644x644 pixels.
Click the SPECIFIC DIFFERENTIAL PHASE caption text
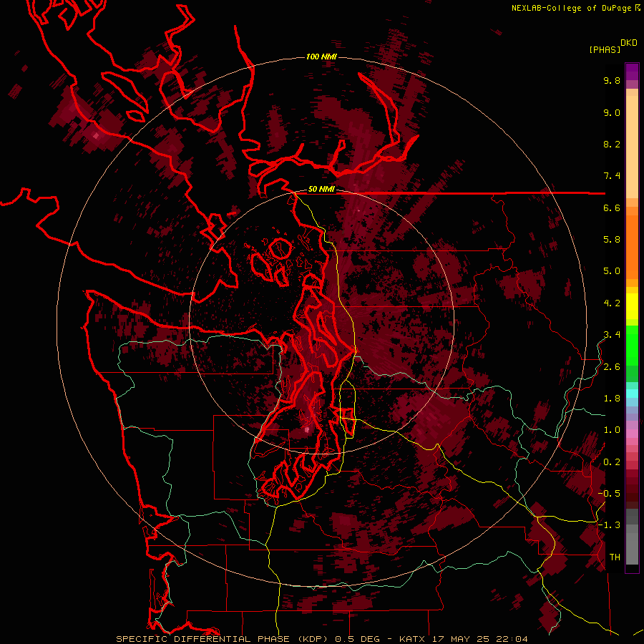click(203, 639)
